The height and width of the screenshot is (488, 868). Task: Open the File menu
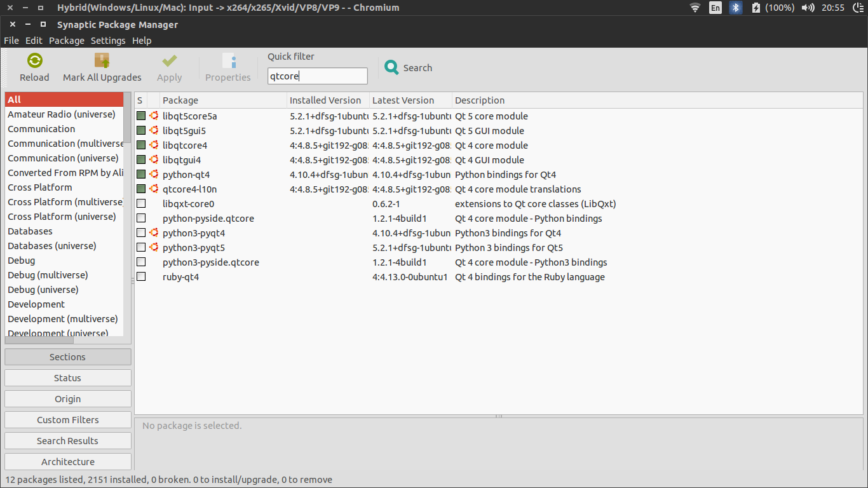pyautogui.click(x=11, y=41)
